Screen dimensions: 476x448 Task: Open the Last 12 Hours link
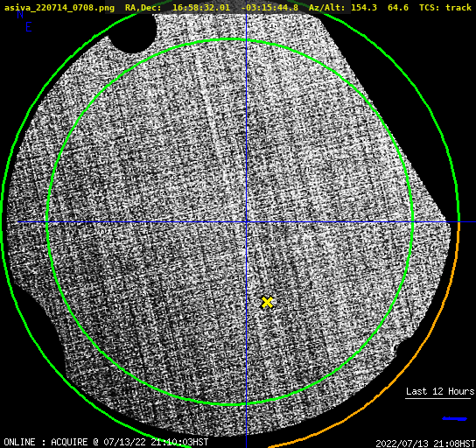(440, 391)
